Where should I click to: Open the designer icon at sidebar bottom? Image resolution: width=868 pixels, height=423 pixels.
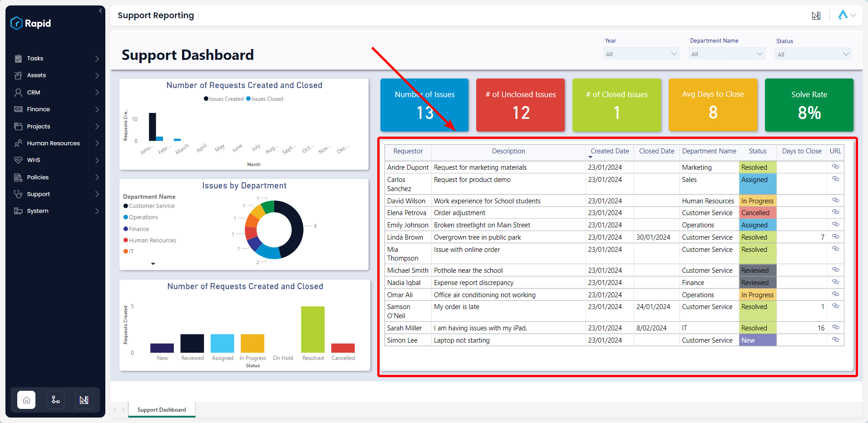coord(84,400)
